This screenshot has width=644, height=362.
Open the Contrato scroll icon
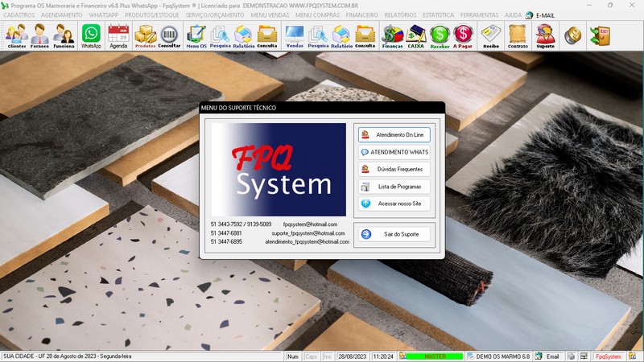(x=518, y=36)
